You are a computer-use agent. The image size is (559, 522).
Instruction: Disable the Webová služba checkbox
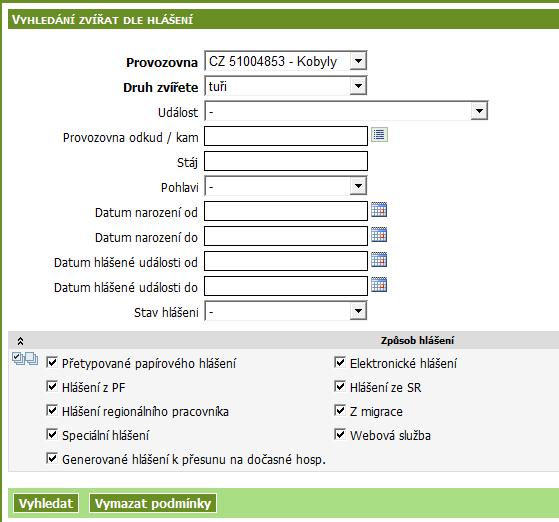click(340, 434)
